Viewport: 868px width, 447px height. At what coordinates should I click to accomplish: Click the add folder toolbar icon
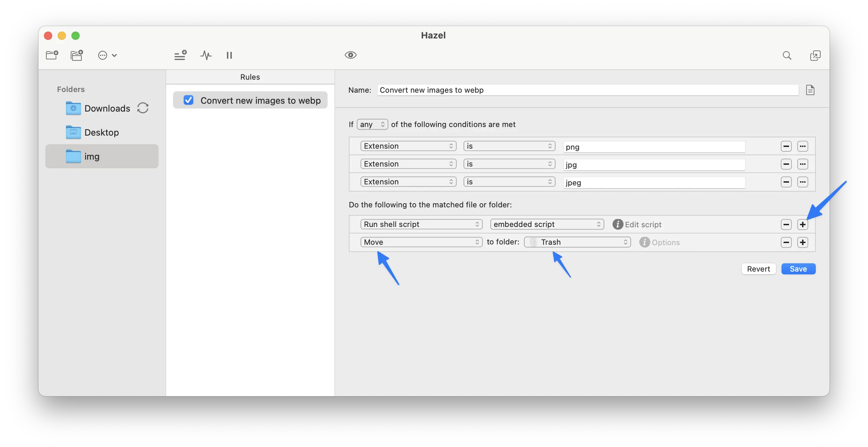point(52,55)
